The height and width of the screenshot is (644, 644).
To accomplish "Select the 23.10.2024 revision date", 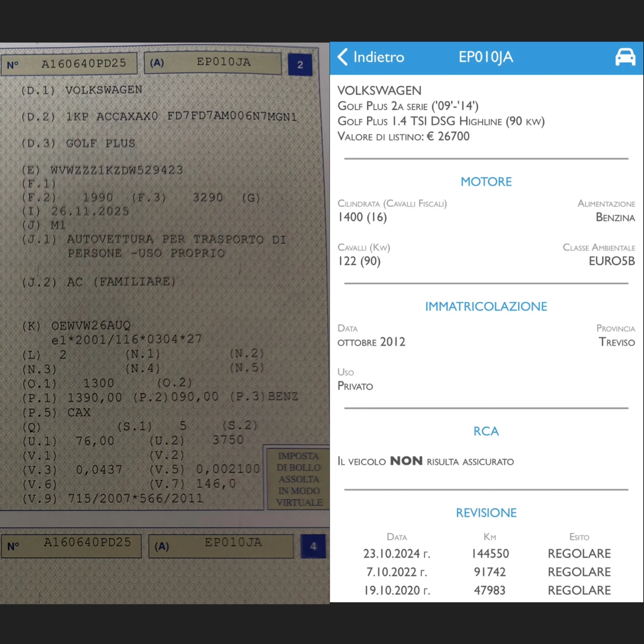I will point(396,554).
